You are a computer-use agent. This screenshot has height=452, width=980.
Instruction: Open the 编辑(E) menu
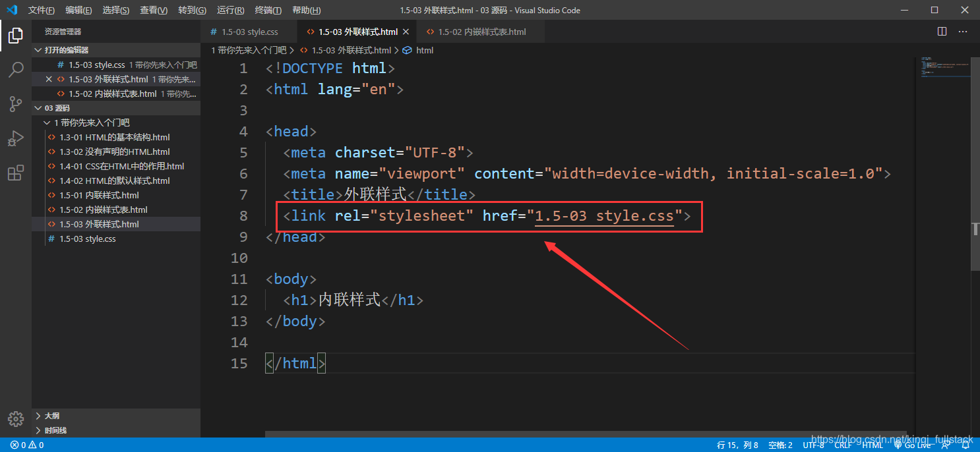(78, 10)
